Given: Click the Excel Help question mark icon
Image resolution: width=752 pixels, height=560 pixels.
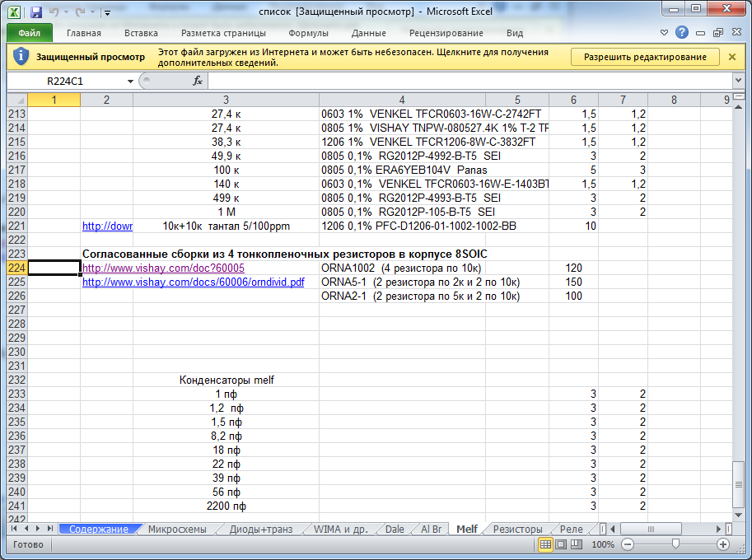Looking at the screenshot, I should 682,32.
